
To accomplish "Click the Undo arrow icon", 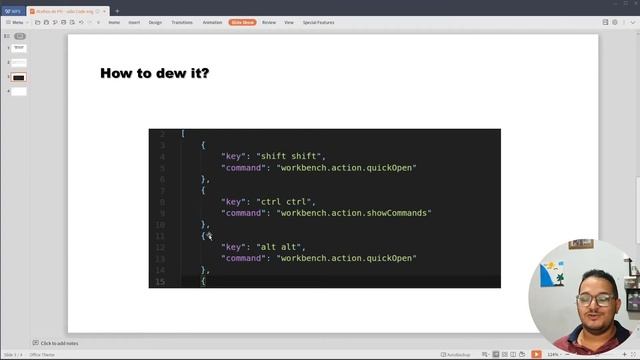I will click(x=81, y=22).
